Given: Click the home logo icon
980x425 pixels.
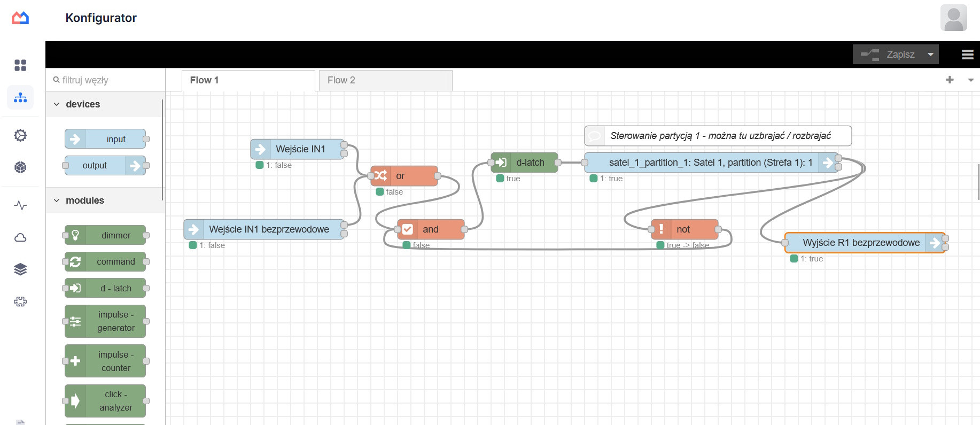Looking at the screenshot, I should pos(20,18).
